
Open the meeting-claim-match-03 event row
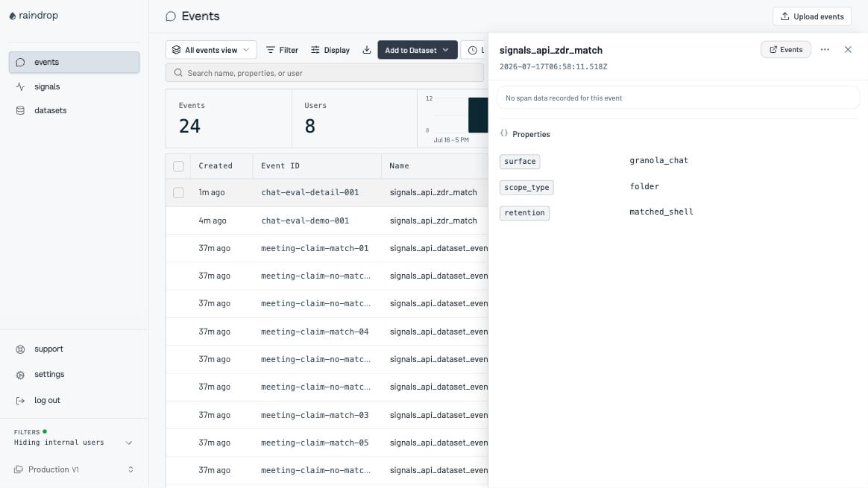click(327, 415)
